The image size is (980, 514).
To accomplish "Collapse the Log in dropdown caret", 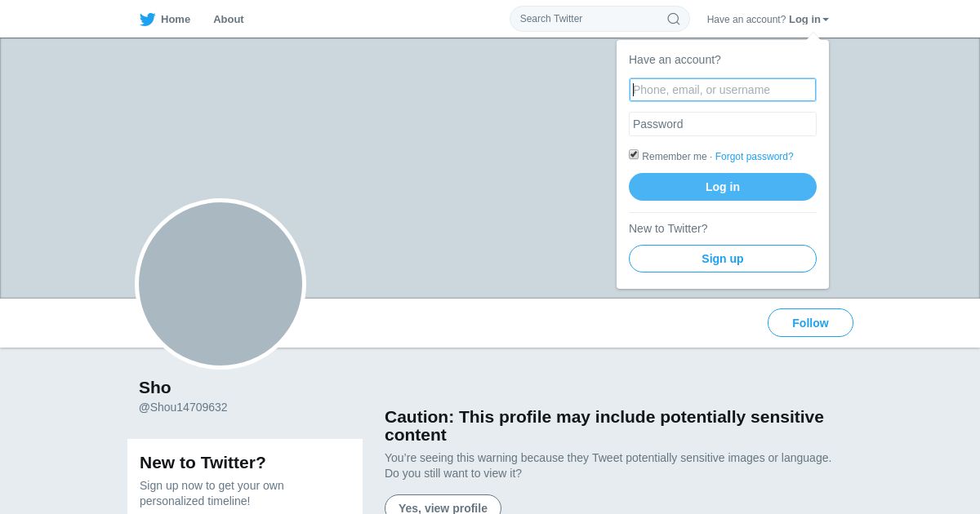I will click(x=826, y=20).
